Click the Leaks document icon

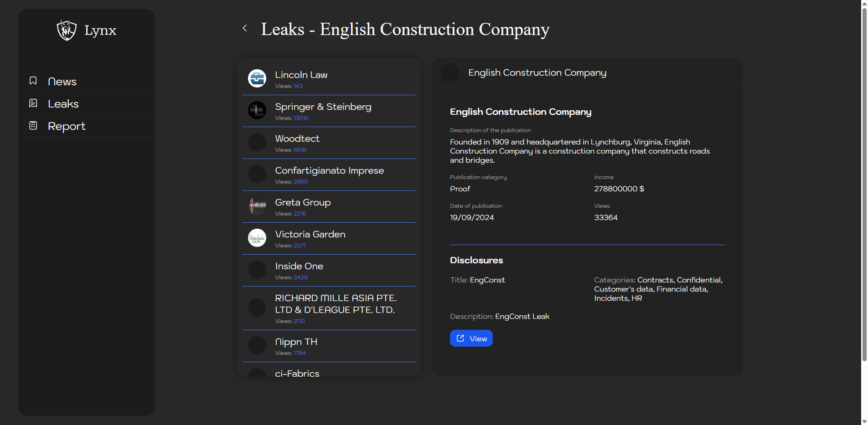[x=33, y=103]
